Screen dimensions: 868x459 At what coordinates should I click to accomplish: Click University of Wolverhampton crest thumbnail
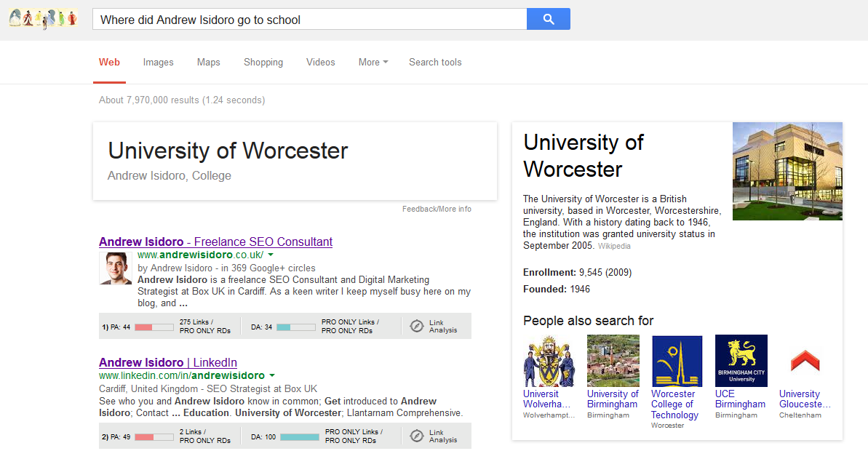(549, 361)
